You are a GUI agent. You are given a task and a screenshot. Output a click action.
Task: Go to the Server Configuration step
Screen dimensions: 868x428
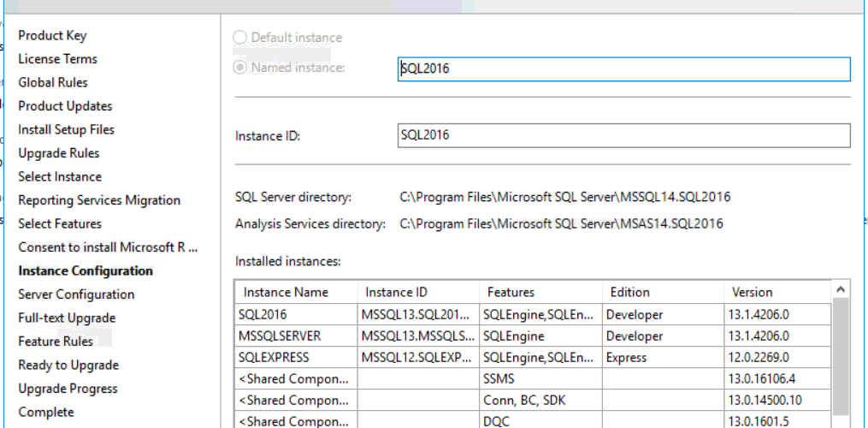click(x=76, y=294)
